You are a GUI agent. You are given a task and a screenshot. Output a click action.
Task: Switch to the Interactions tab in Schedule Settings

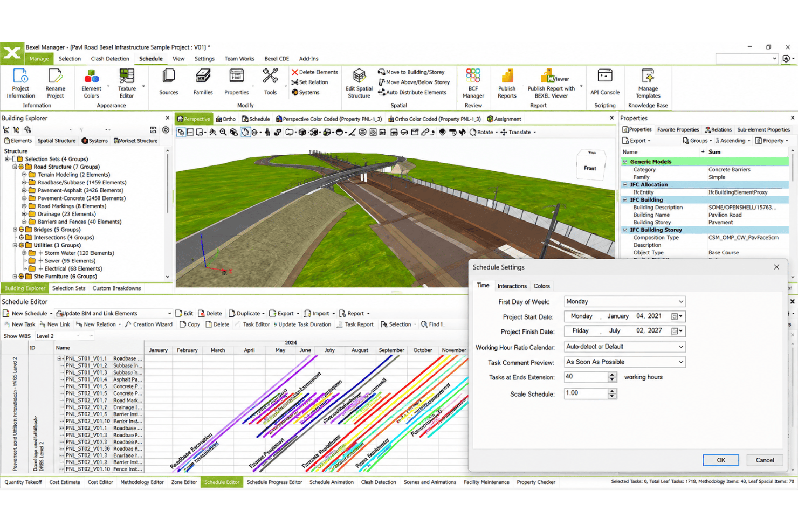(x=512, y=286)
